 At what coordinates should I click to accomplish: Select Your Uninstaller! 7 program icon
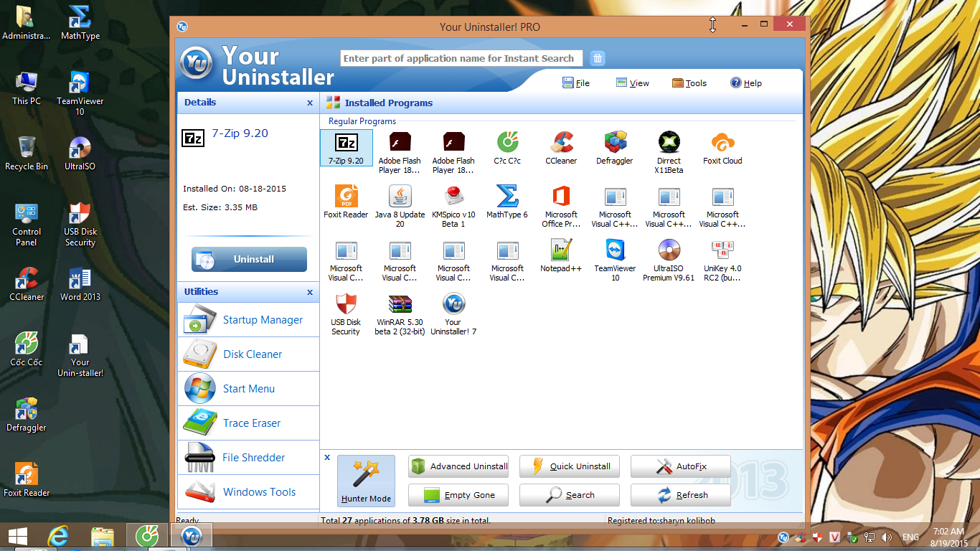coord(453,314)
